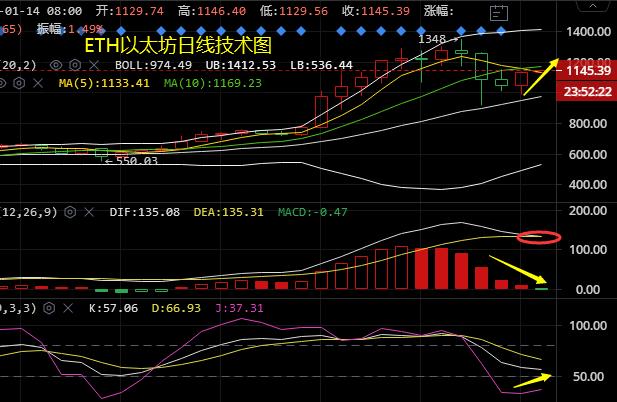Click the current price tag 1145.39

pos(587,71)
